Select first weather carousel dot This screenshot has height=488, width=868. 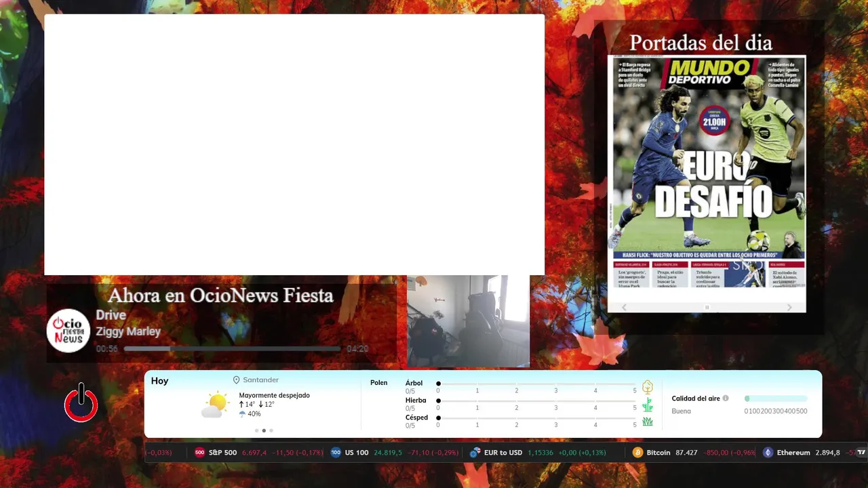click(257, 430)
